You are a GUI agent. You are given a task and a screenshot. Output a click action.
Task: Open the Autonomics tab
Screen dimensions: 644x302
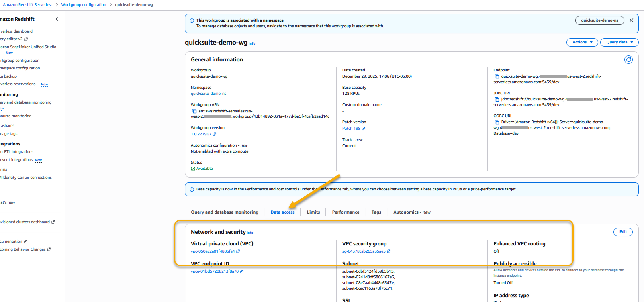412,212
